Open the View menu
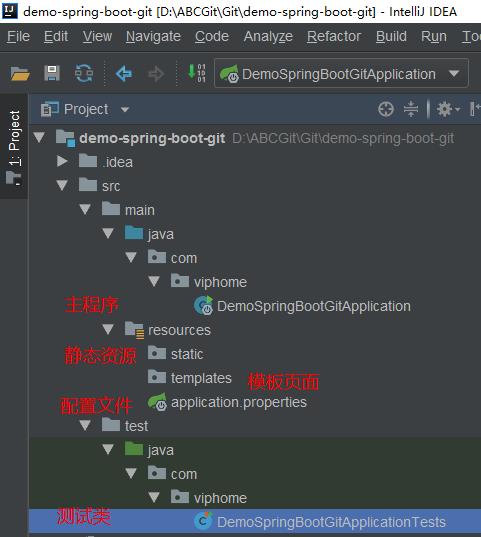This screenshot has width=481, height=537. (x=97, y=36)
